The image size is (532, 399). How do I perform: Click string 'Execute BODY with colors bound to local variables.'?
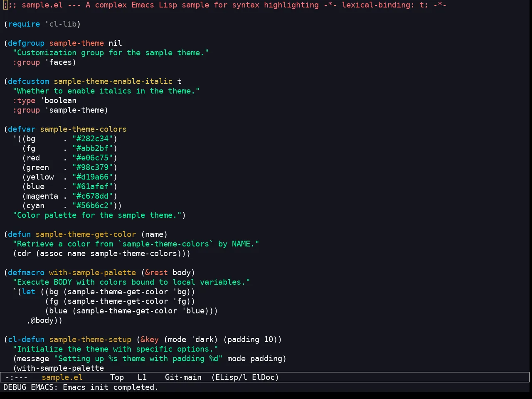[131, 282]
